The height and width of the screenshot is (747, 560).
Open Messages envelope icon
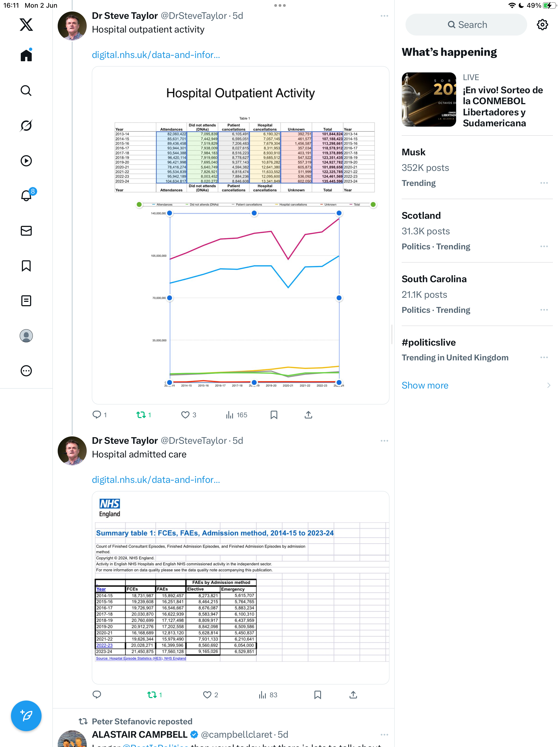click(x=26, y=231)
